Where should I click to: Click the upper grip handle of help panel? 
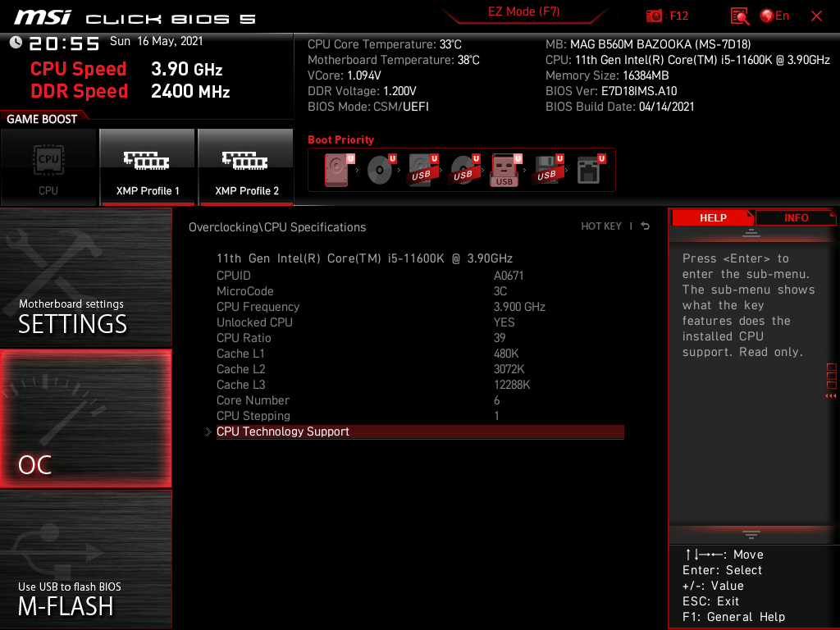click(751, 232)
